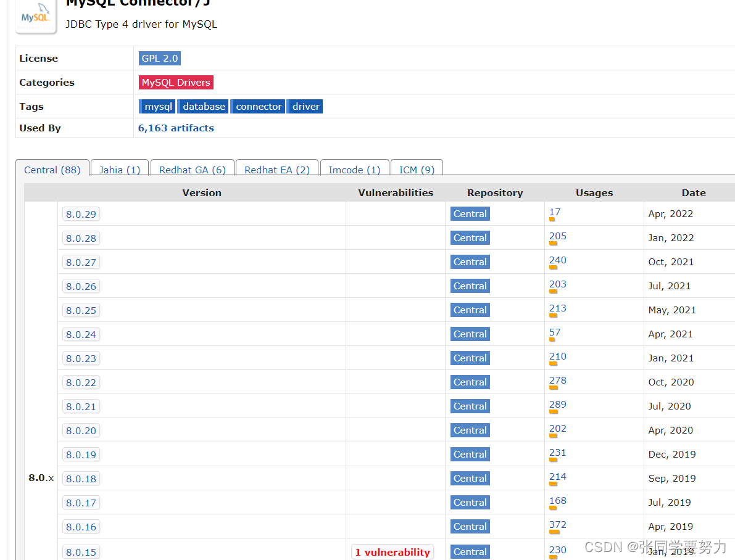Click Central repository for version 8.0.29
This screenshot has width=735, height=560.
470,213
